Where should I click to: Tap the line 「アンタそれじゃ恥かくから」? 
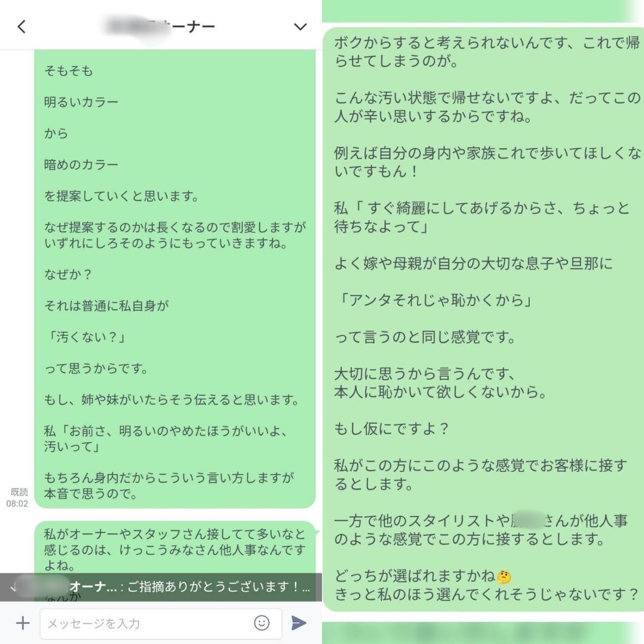[x=434, y=300]
